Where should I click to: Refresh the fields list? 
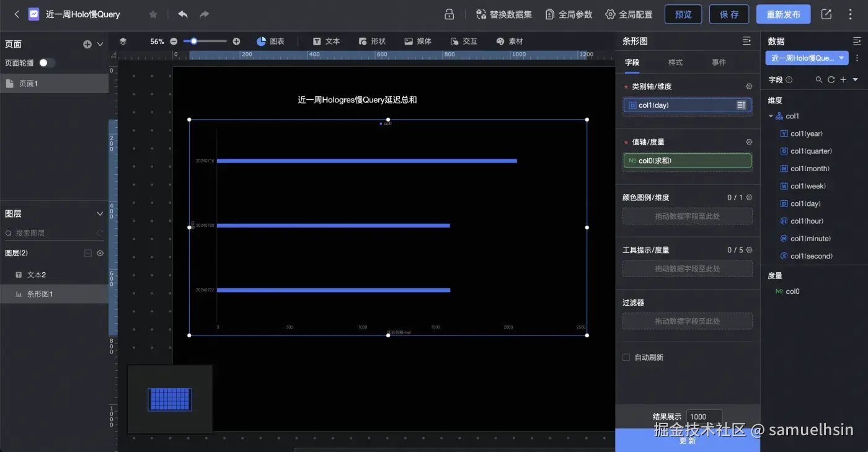click(831, 80)
